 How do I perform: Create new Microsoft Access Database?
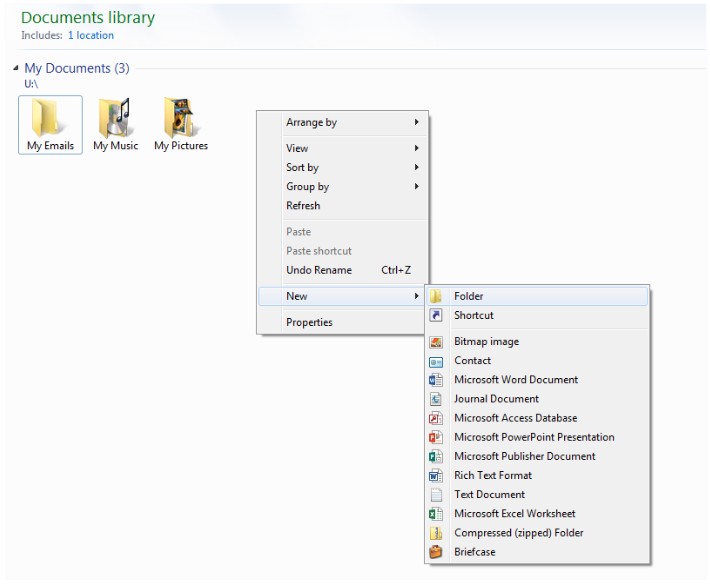(515, 418)
